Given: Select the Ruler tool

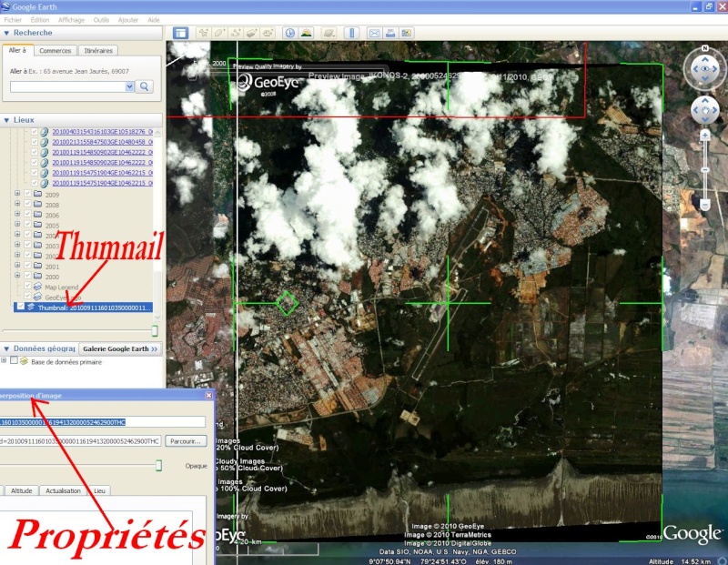Looking at the screenshot, I should (x=351, y=33).
